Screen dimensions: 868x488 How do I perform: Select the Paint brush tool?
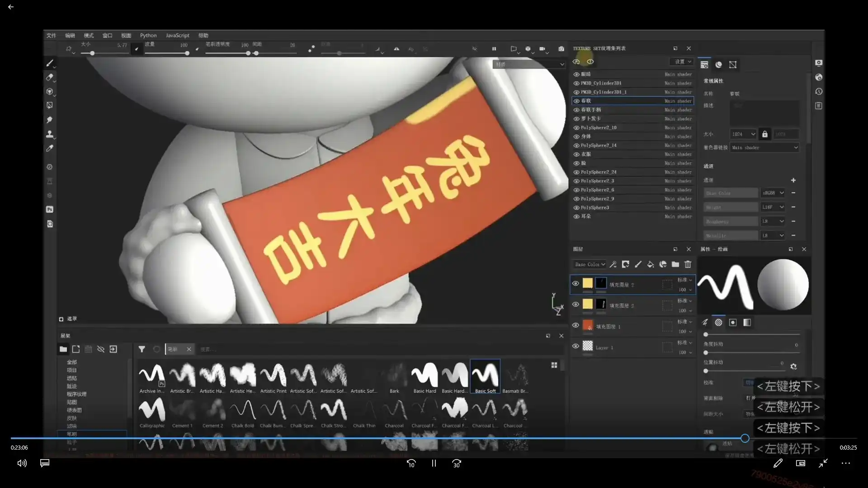tap(50, 63)
